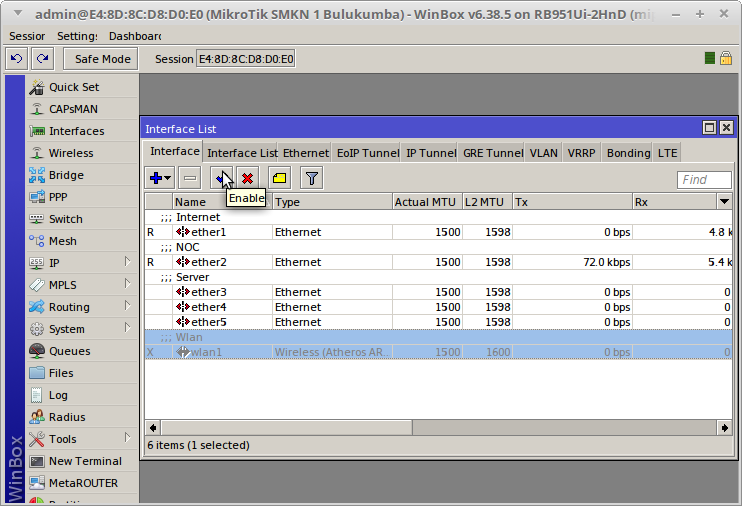The height and width of the screenshot is (506, 742).
Task: Click the blue plus Add interface button
Action: pyautogui.click(x=160, y=178)
